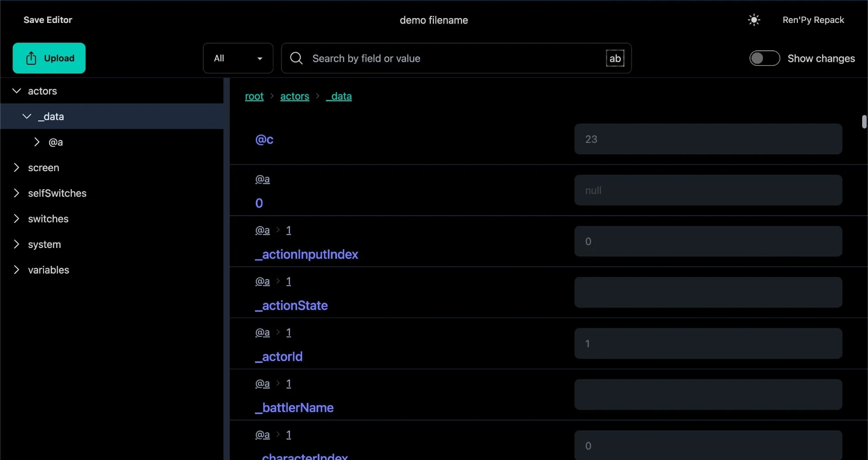The width and height of the screenshot is (868, 460).
Task: Collapse the actors tree node
Action: click(16, 91)
